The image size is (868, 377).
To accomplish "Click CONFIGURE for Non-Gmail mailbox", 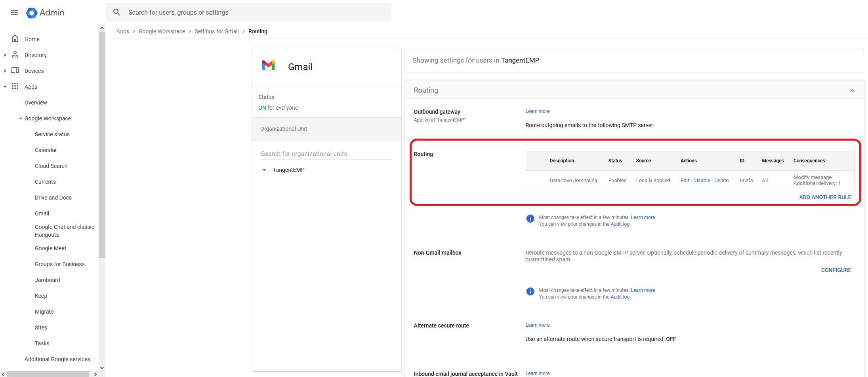I will click(x=836, y=270).
